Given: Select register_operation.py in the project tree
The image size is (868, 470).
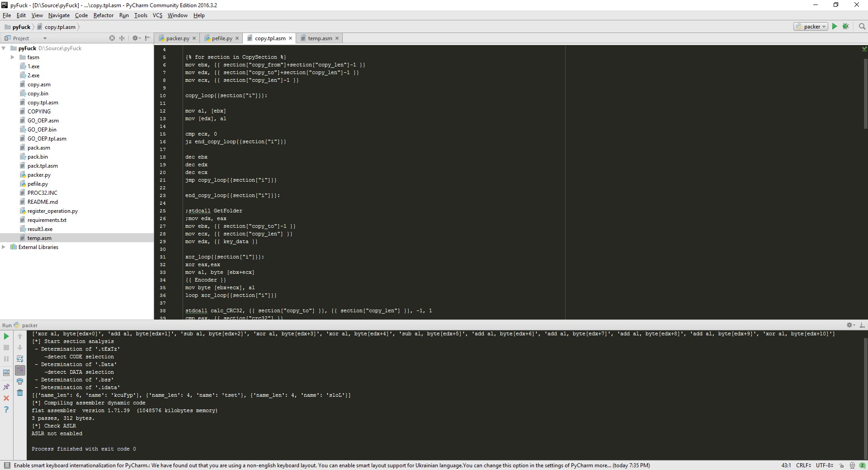Looking at the screenshot, I should tap(52, 211).
